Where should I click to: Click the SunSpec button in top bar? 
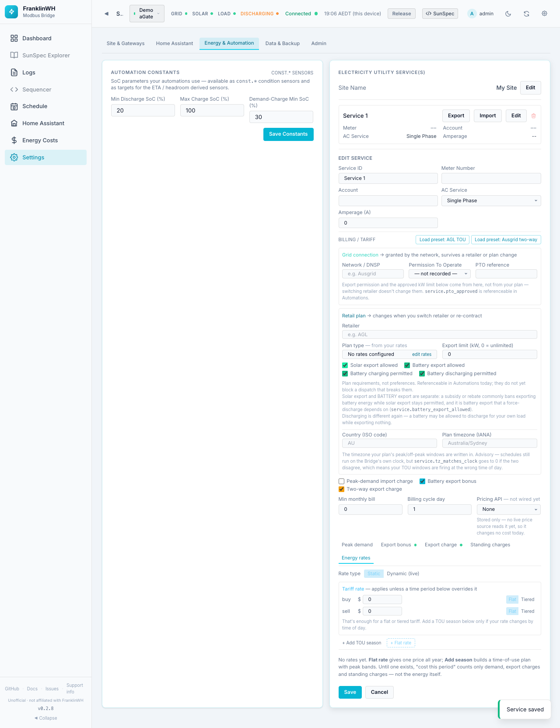tap(440, 14)
